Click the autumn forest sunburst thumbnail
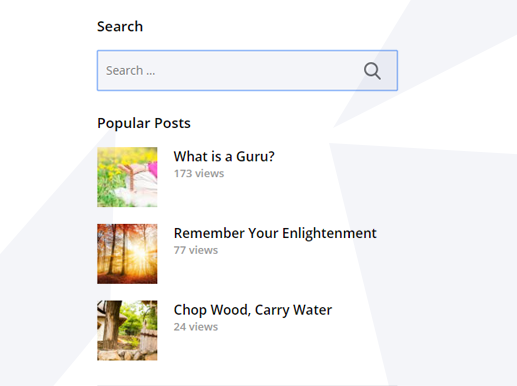 pos(127,254)
